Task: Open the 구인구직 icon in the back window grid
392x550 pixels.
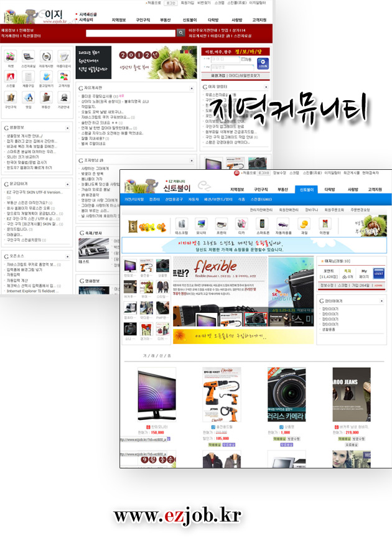Action: pyautogui.click(x=11, y=97)
